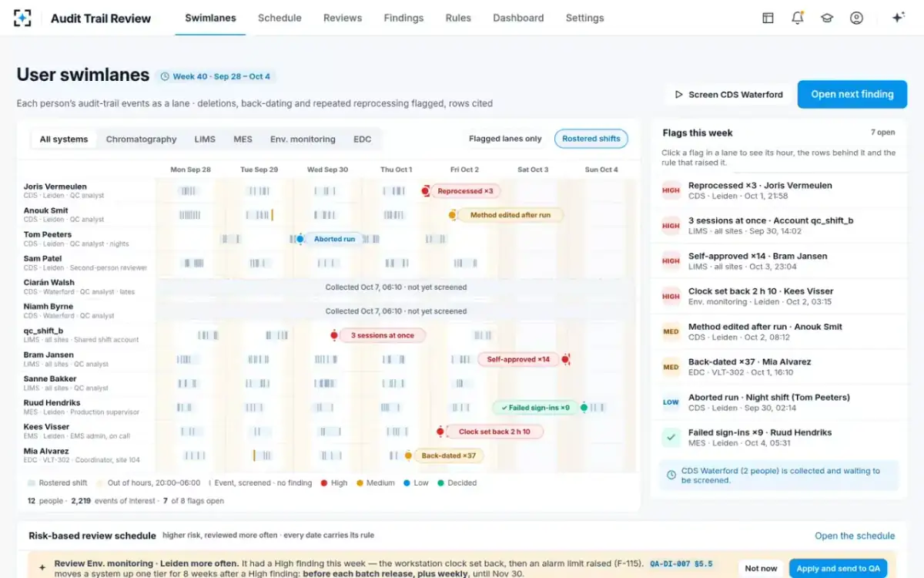This screenshot has width=924, height=578.
Task: Click the Audit Trail Review logo icon
Action: click(23, 18)
